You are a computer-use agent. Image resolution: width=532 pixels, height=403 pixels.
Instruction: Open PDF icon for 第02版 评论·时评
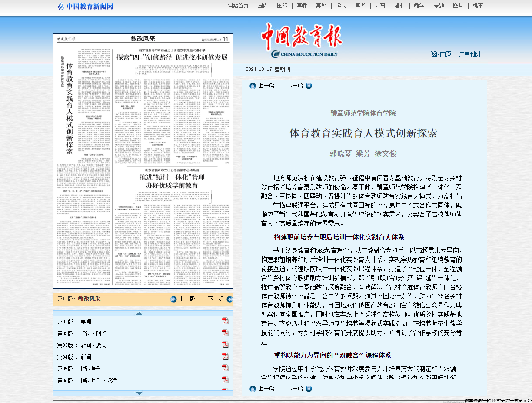225,333
